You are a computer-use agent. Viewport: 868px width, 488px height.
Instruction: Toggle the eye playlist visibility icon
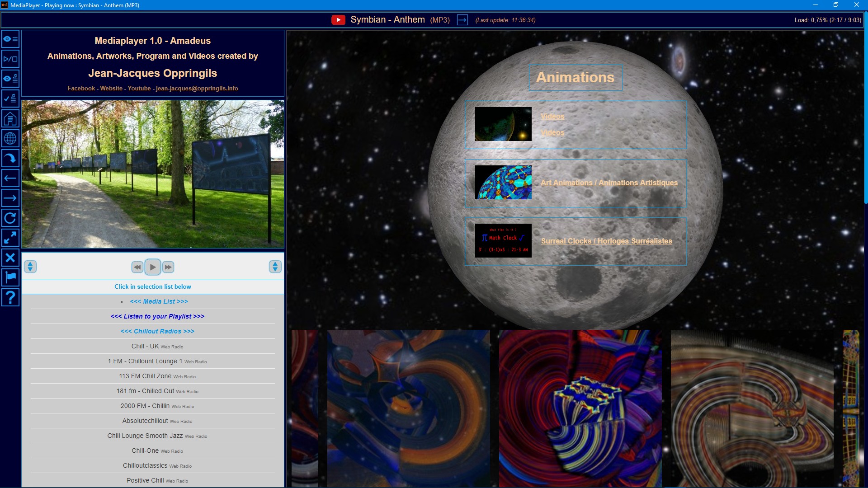10,79
